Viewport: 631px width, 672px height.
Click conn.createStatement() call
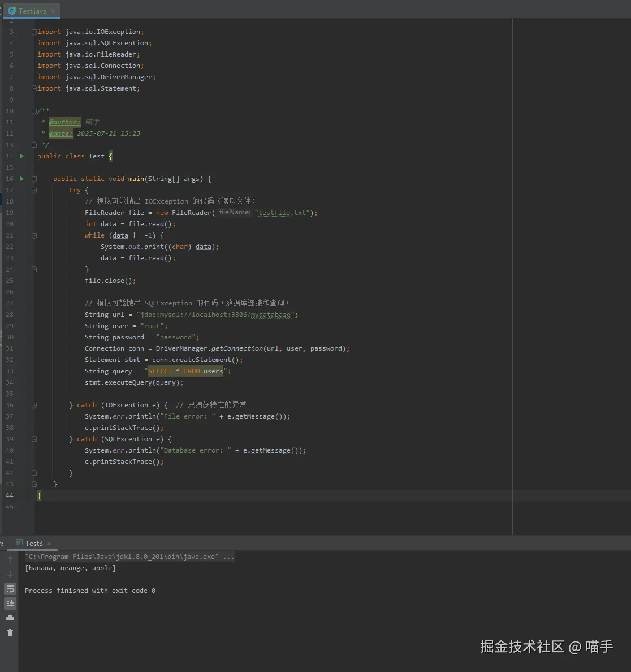click(197, 360)
